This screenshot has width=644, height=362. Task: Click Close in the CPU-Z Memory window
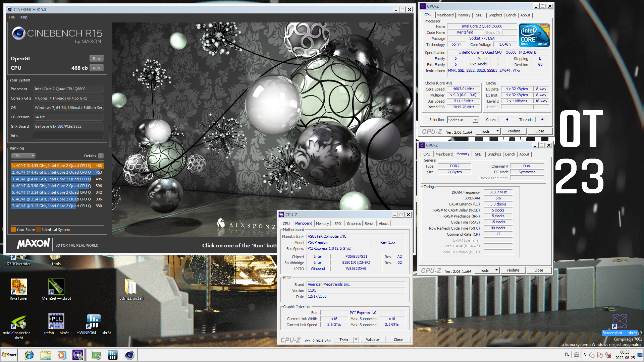coord(539,270)
